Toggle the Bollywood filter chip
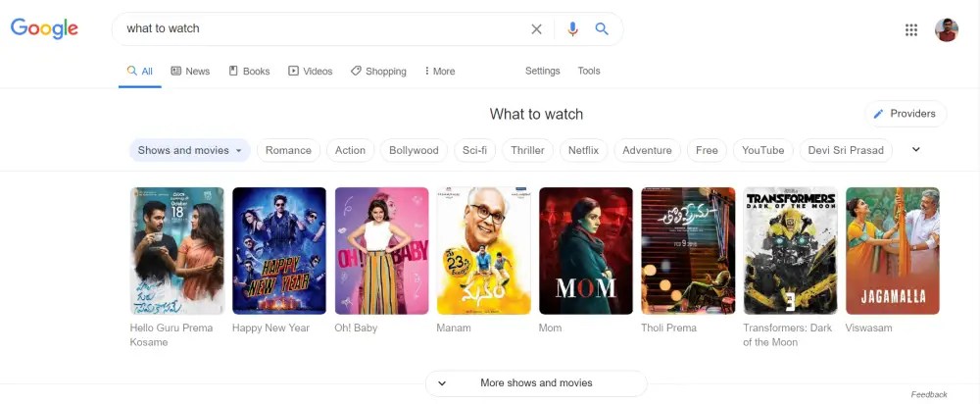980x404 pixels. [414, 150]
